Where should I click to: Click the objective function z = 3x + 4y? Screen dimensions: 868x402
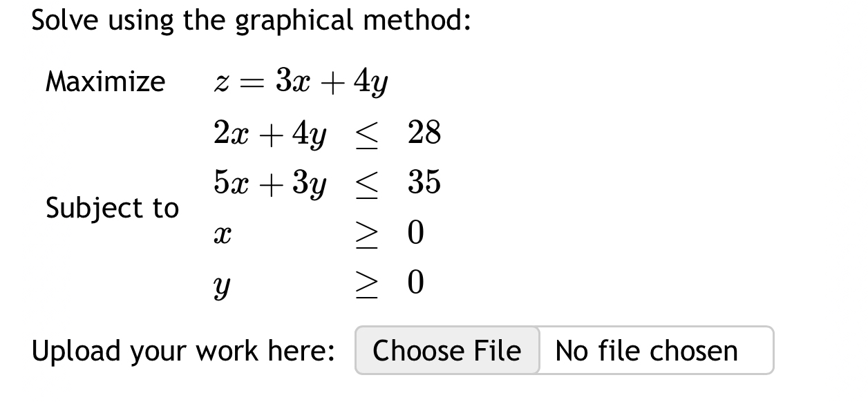pos(301,81)
